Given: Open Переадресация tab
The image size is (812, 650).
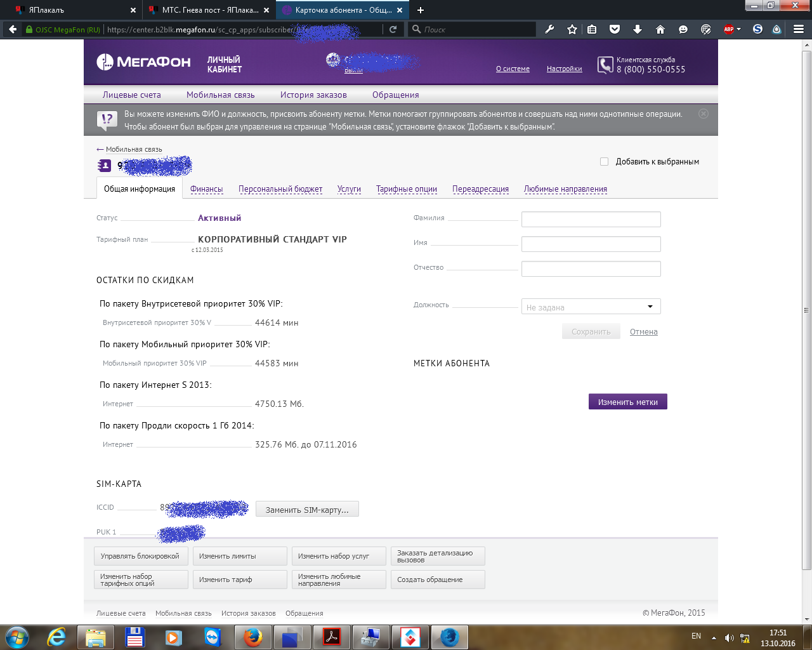Looking at the screenshot, I should 480,189.
